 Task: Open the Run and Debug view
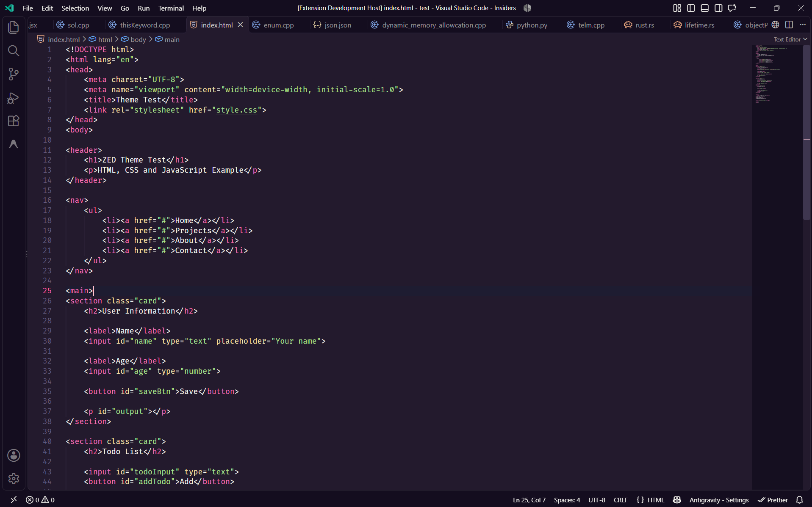coord(14,98)
